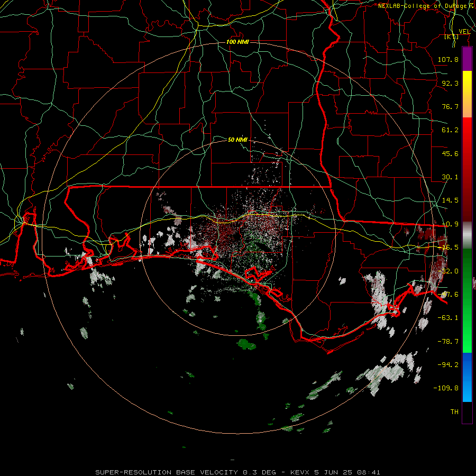The image size is (476, 476).
Task: Click the -109.8 velocity scale value
Action: (x=446, y=388)
